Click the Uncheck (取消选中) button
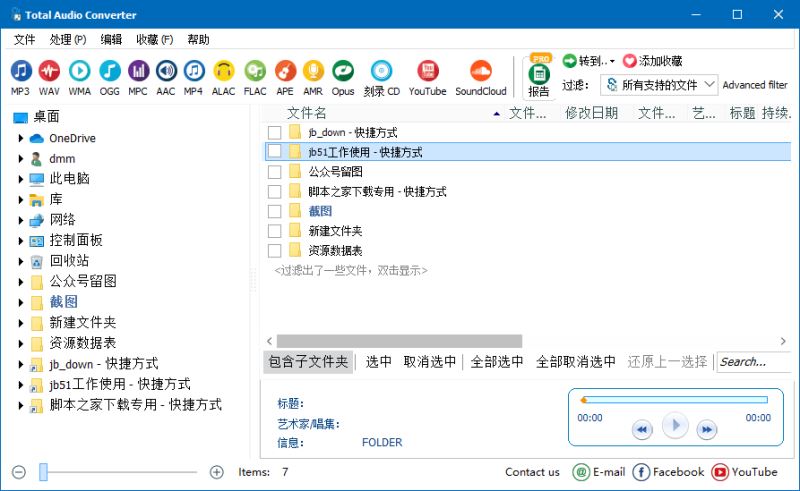Screen dimensions: 800x491 [430, 362]
